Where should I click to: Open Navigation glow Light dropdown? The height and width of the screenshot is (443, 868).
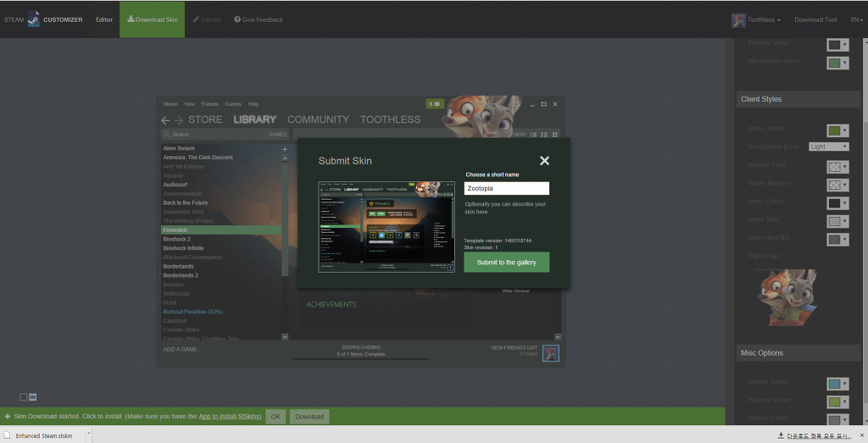[x=828, y=147]
